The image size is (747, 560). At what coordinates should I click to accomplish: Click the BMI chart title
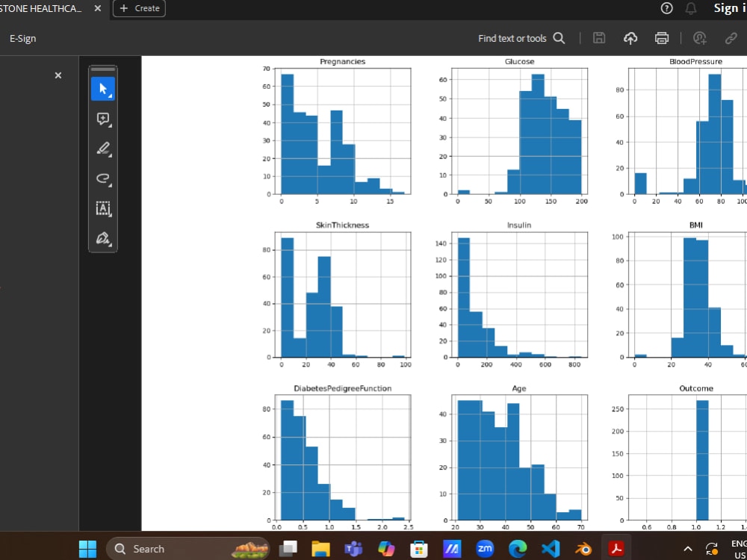point(696,225)
